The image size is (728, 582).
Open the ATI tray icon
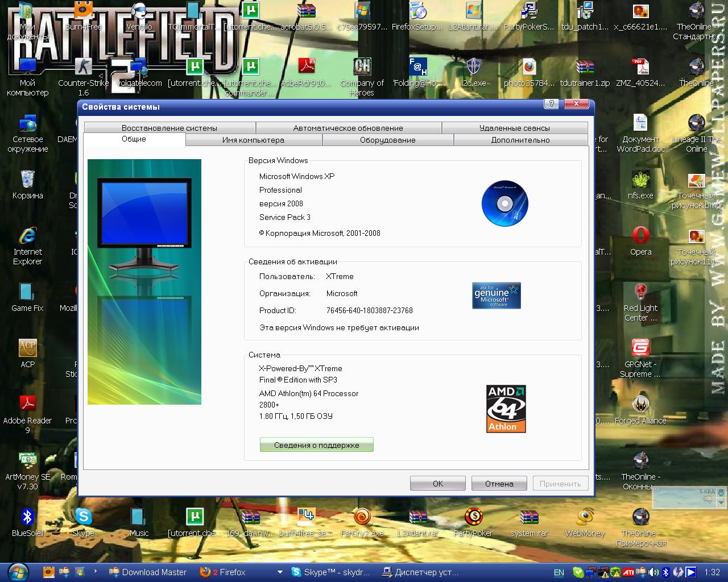click(x=629, y=572)
